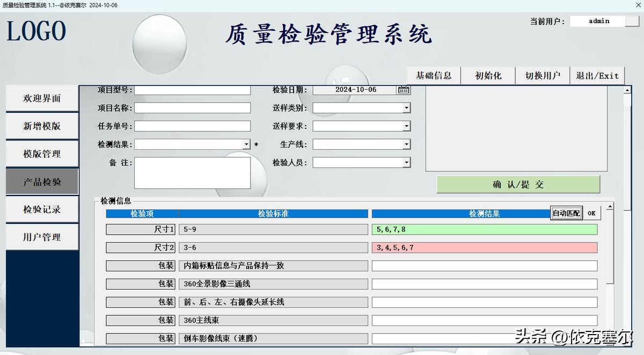Click the 基础信息 menu button
This screenshot has width=644, height=355.
point(434,76)
